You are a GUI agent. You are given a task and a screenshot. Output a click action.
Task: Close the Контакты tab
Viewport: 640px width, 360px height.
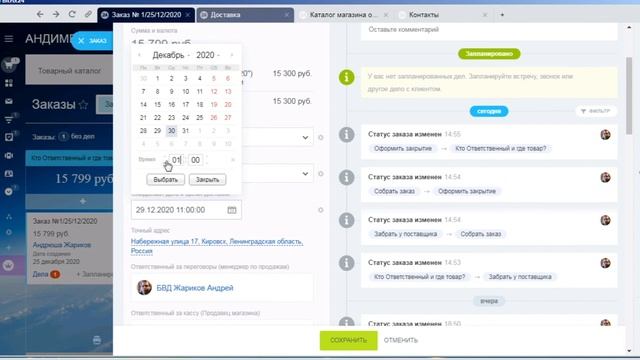pos(484,15)
